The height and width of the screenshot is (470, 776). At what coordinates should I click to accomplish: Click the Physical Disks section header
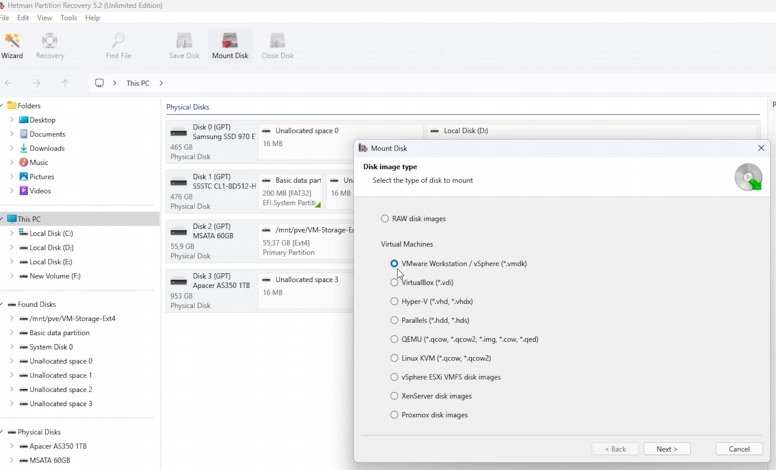click(188, 107)
